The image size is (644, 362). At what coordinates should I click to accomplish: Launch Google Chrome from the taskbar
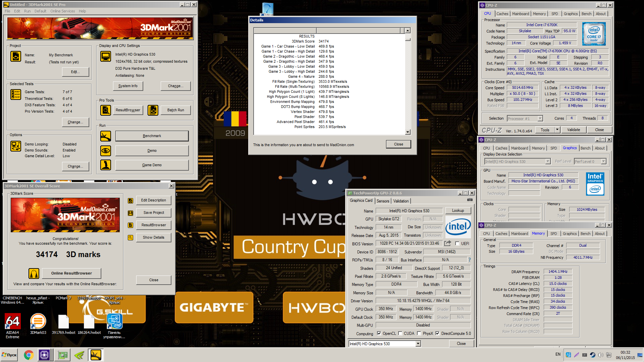coord(29,355)
